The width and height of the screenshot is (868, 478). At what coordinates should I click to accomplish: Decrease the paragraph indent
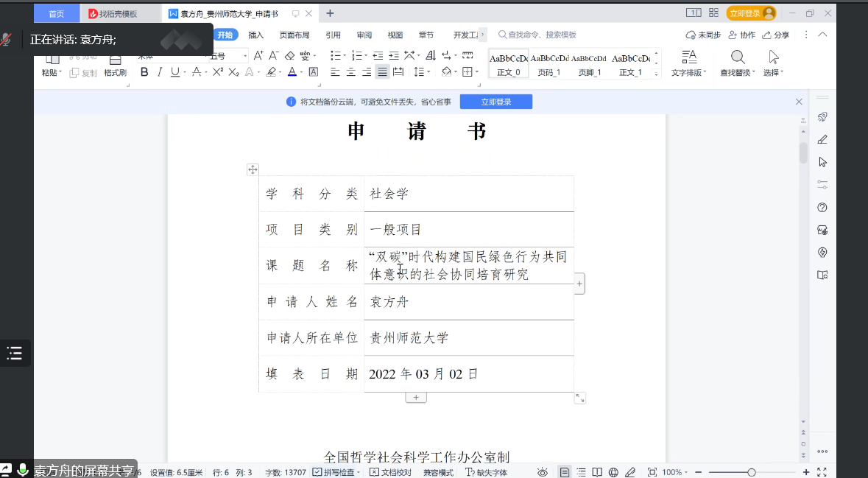coord(378,55)
